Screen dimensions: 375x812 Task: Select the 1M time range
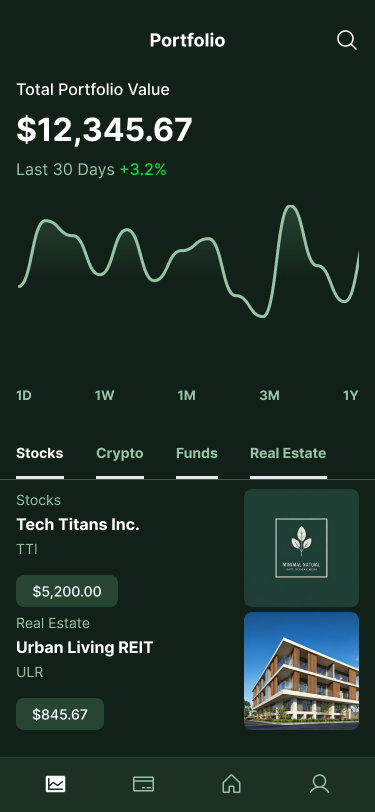click(x=186, y=396)
